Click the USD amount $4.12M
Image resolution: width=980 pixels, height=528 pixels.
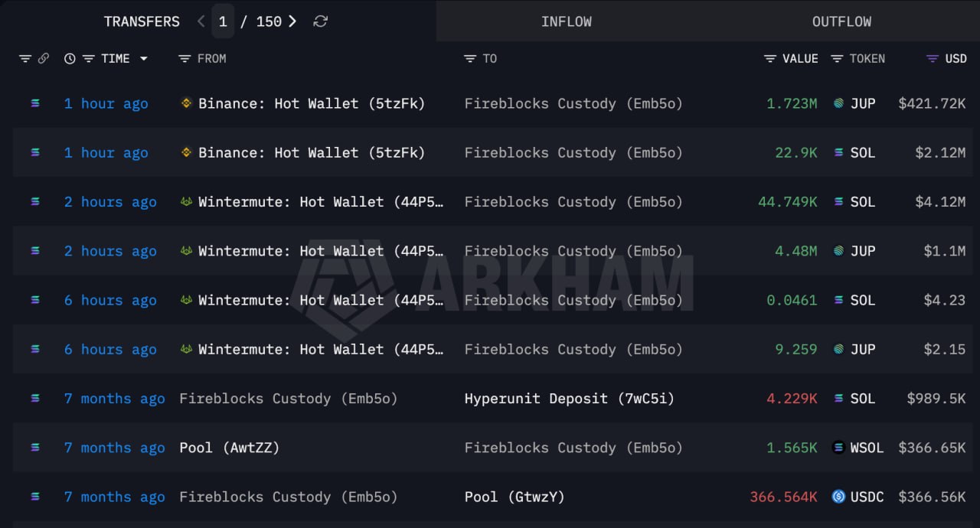(x=940, y=201)
